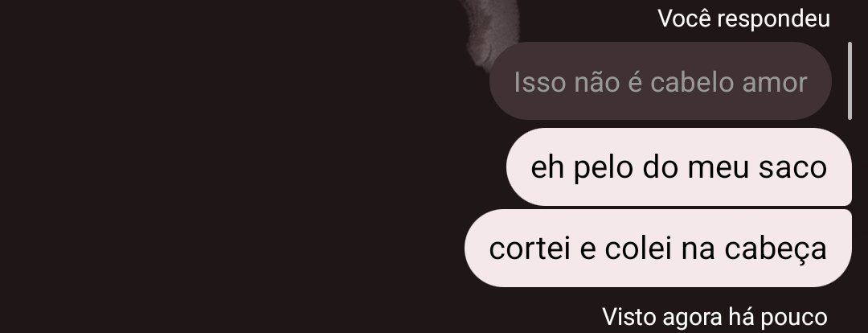Click the word 'respondeu' above the quote

pos(777,20)
